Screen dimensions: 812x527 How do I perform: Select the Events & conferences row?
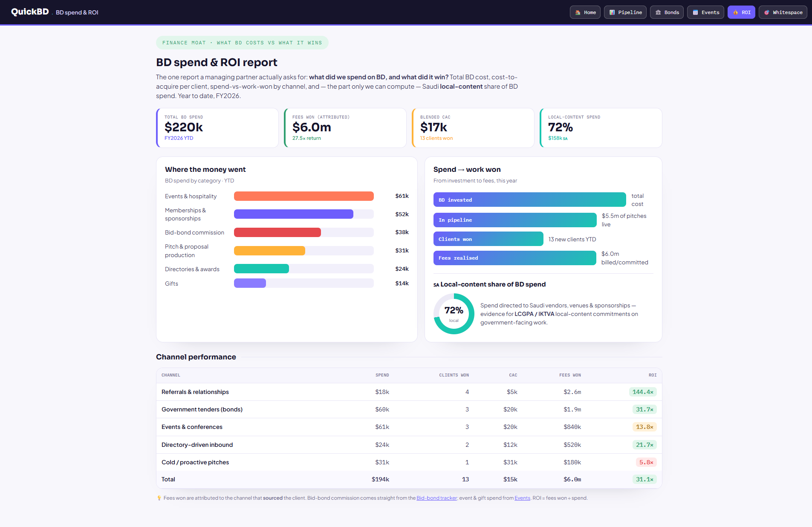[409, 427]
